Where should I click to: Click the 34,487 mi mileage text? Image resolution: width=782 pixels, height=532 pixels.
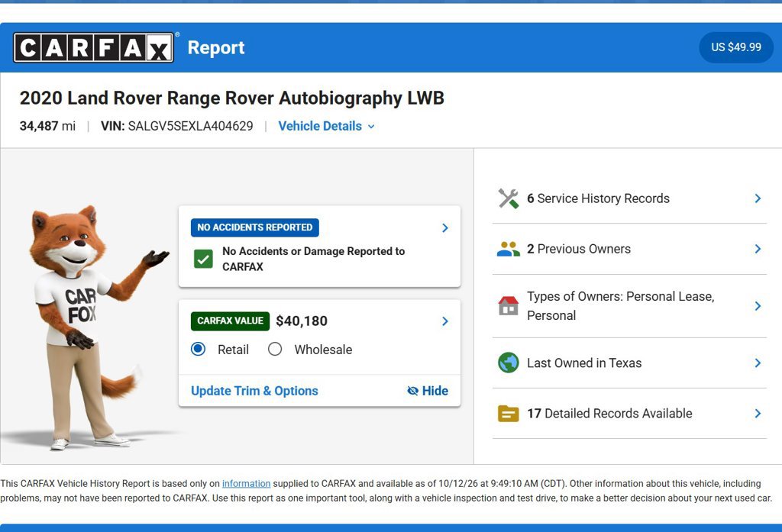click(47, 126)
